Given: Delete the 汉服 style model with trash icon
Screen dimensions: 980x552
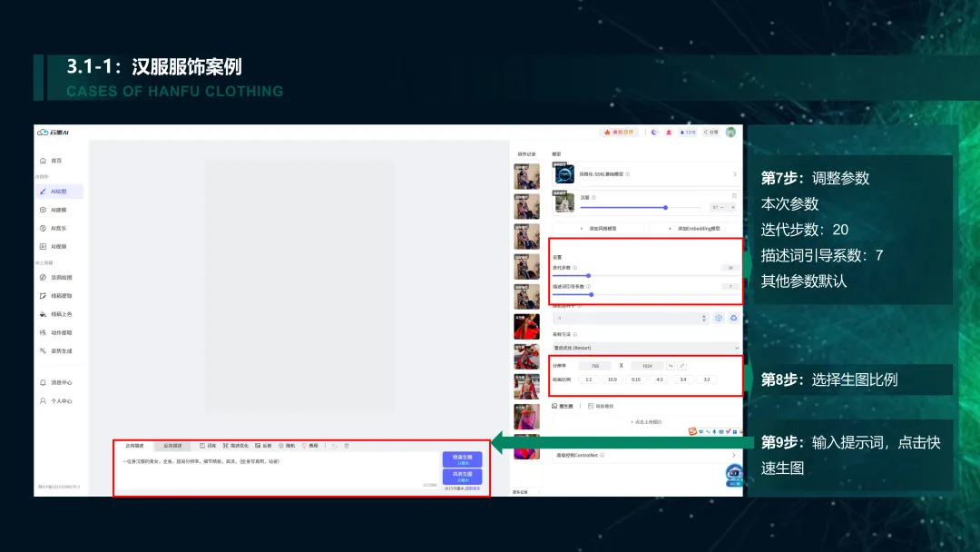Looking at the screenshot, I should [x=734, y=196].
